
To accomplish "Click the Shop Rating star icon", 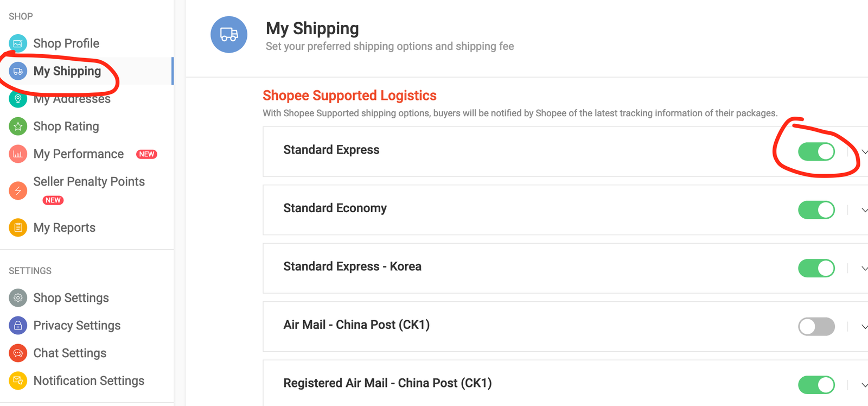I will click(18, 126).
